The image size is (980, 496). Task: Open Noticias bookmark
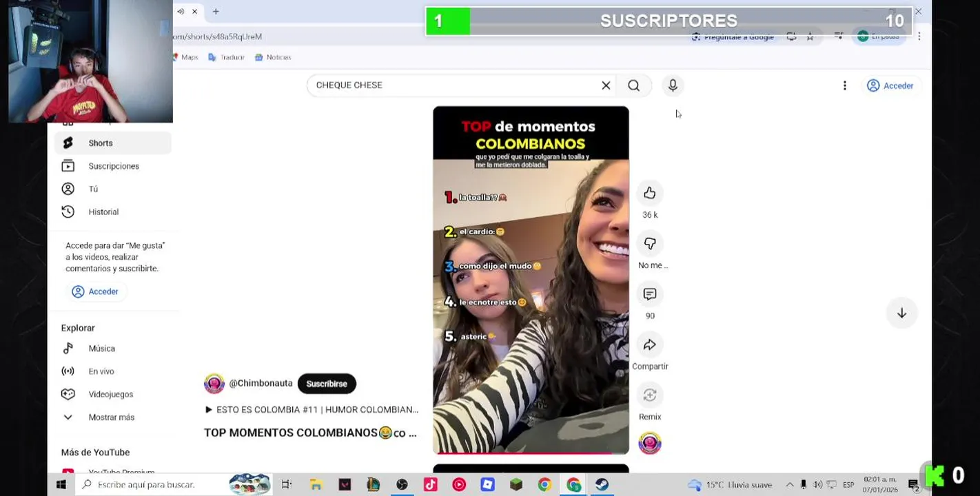tap(273, 57)
